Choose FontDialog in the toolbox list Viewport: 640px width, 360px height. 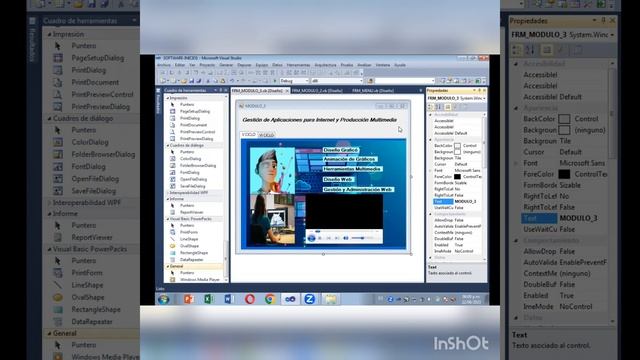tap(189, 173)
